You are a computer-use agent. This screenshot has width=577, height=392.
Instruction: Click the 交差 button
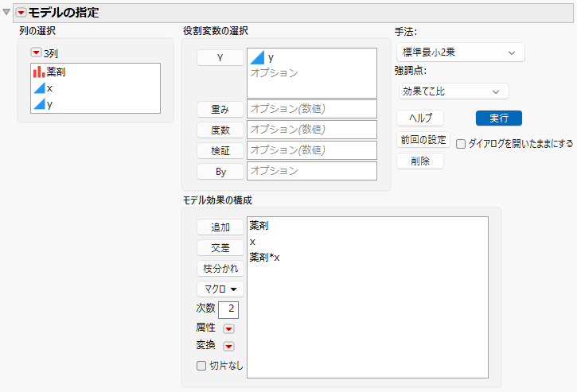tap(220, 248)
